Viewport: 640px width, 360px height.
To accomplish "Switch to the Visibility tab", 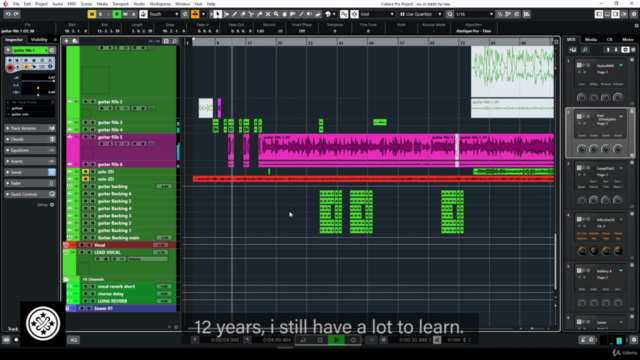I will [x=39, y=40].
